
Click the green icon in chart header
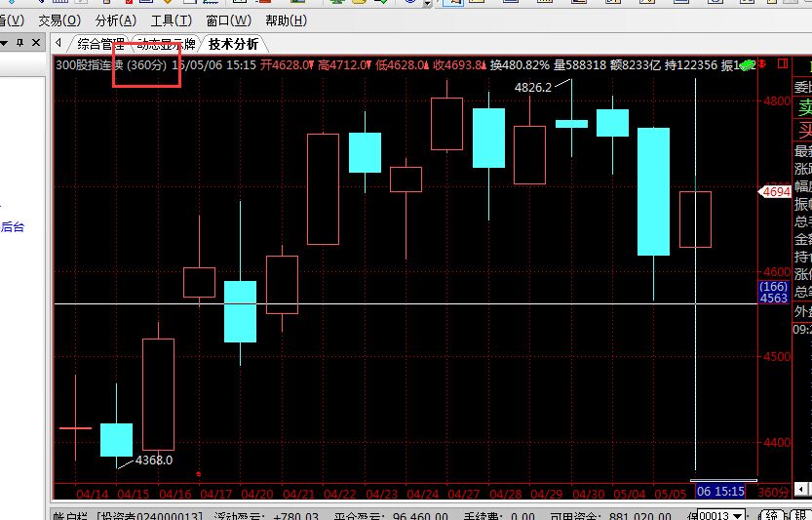748,65
